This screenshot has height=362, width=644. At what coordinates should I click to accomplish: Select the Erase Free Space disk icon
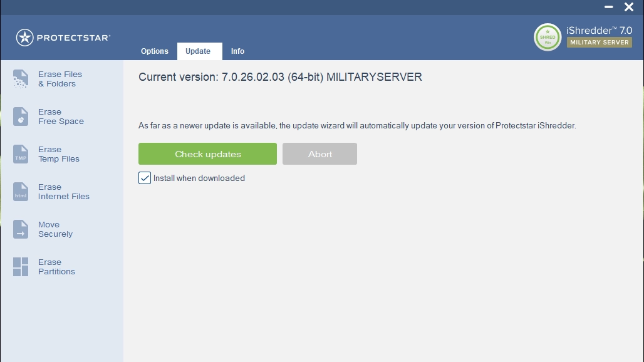(21, 116)
